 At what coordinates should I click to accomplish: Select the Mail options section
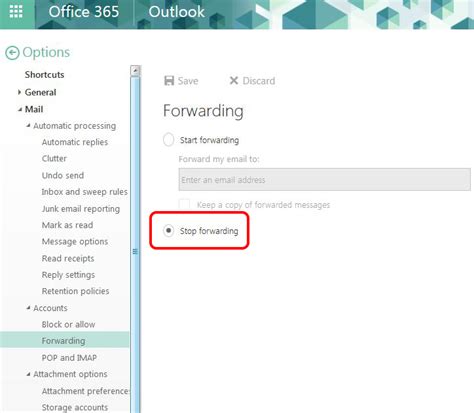[x=34, y=109]
